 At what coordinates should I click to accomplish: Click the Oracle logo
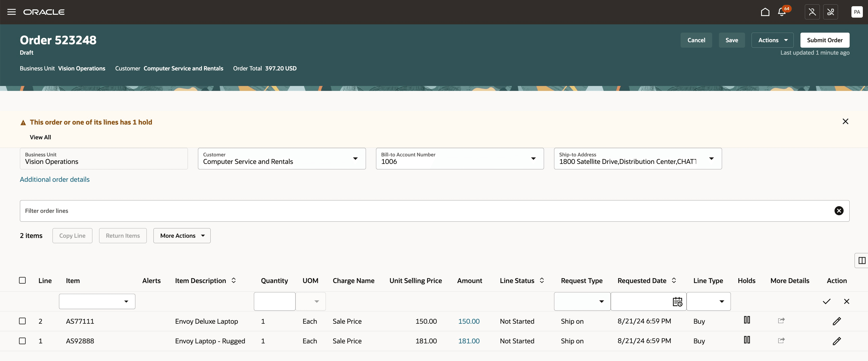(44, 12)
